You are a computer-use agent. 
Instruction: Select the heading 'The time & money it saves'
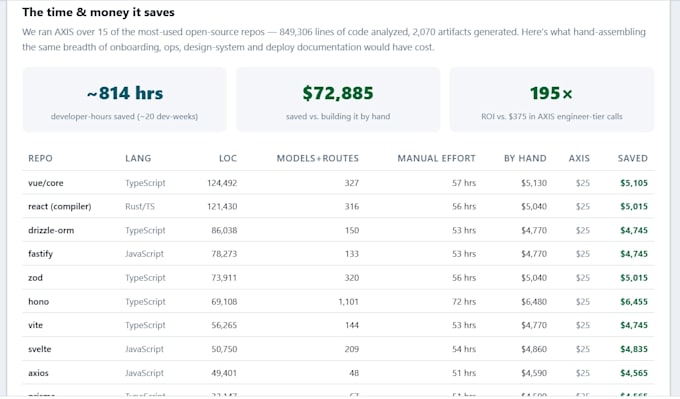click(98, 12)
